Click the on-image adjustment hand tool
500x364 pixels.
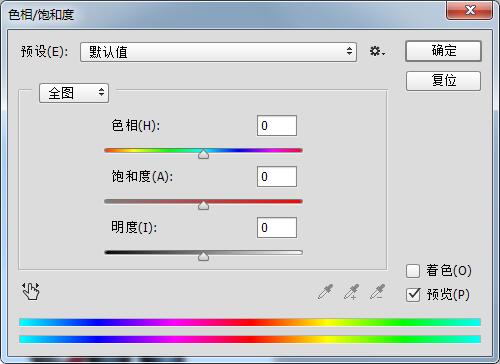click(31, 291)
